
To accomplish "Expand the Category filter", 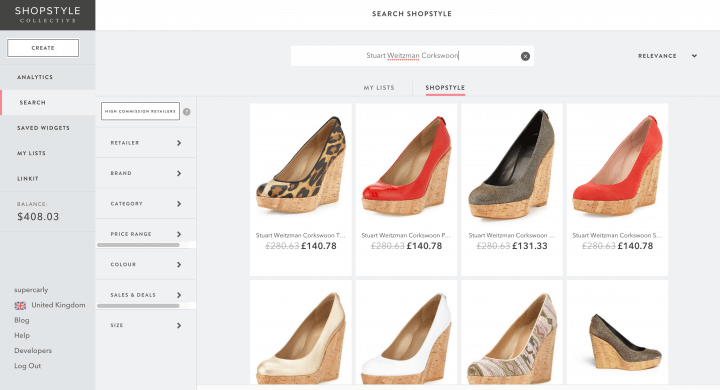I will [x=146, y=203].
